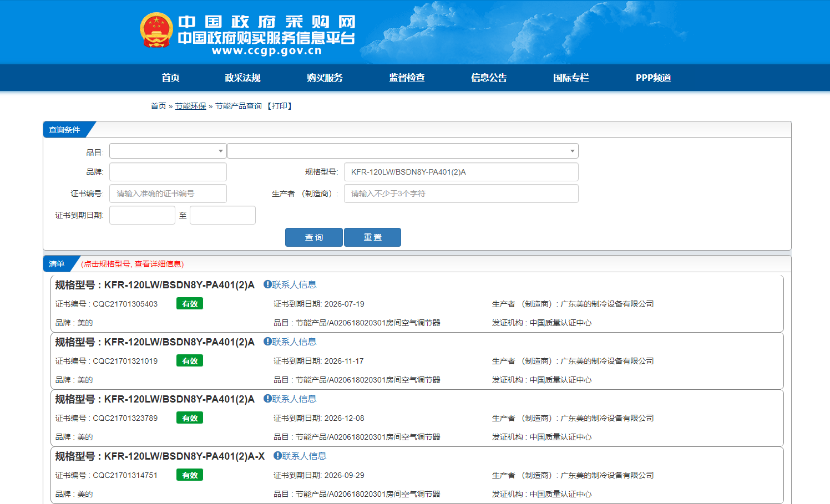830x504 pixels.
Task: Open 国际专栏 navigation menu
Action: coord(571,78)
